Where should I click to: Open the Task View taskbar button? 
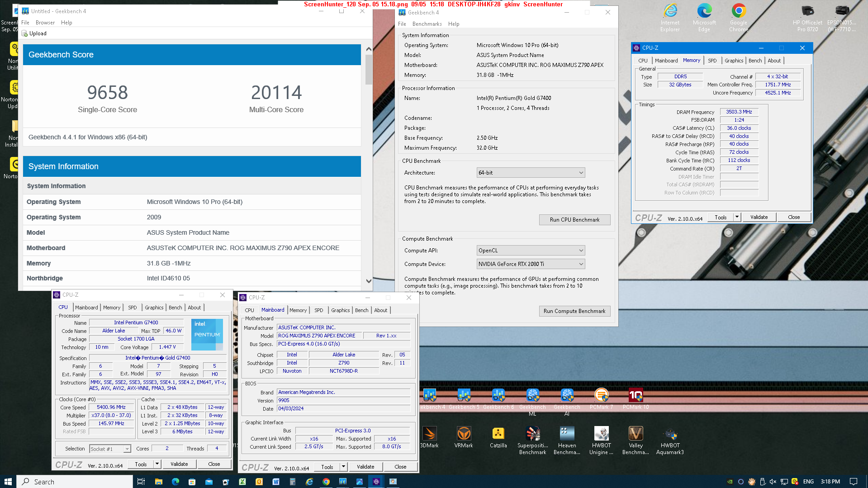click(141, 482)
